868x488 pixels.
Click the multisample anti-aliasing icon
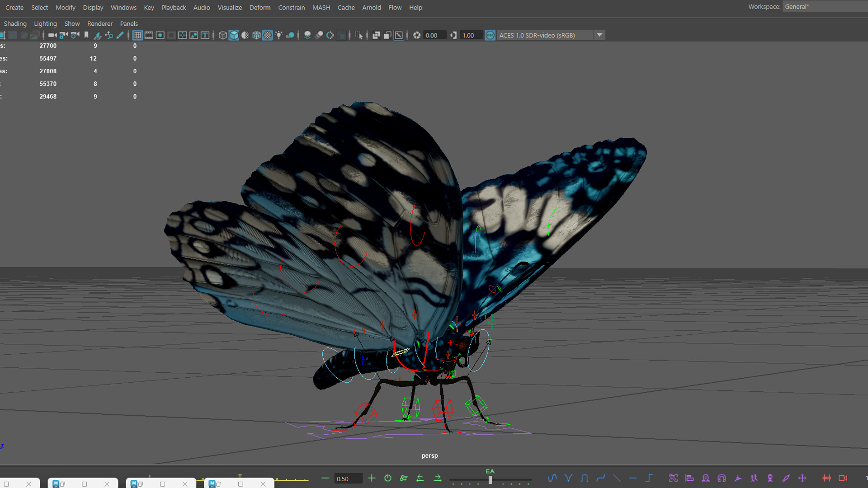point(330,35)
